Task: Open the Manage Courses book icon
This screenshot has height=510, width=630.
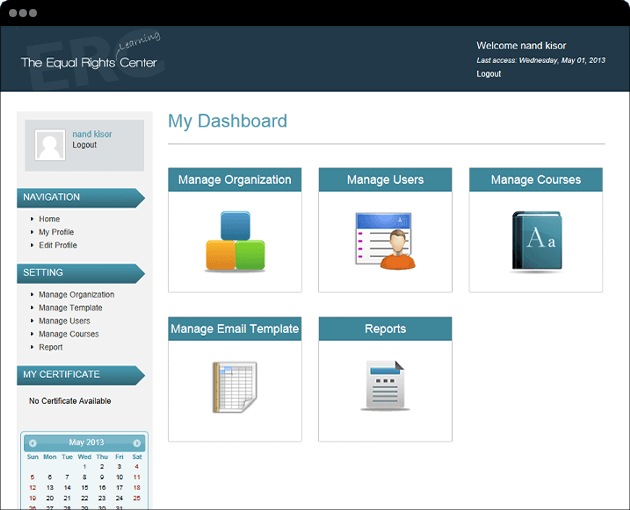Action: [536, 241]
